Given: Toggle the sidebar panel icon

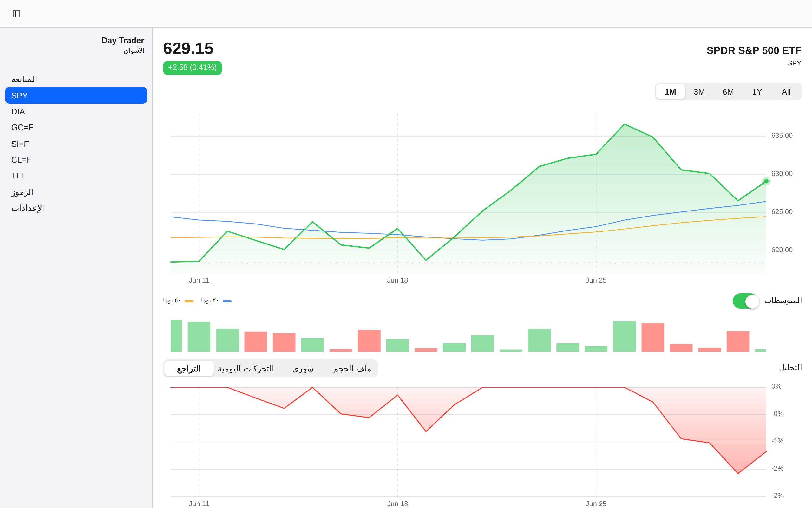Looking at the screenshot, I should point(16,14).
